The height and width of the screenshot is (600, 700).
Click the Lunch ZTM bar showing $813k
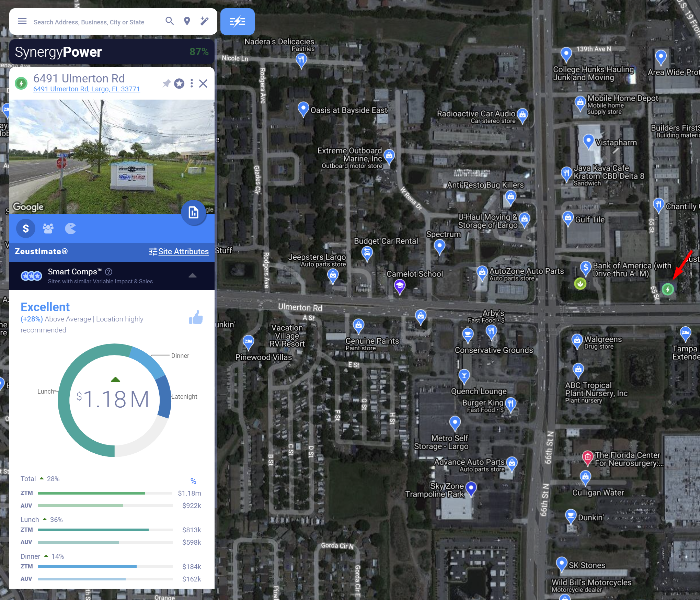click(105, 530)
